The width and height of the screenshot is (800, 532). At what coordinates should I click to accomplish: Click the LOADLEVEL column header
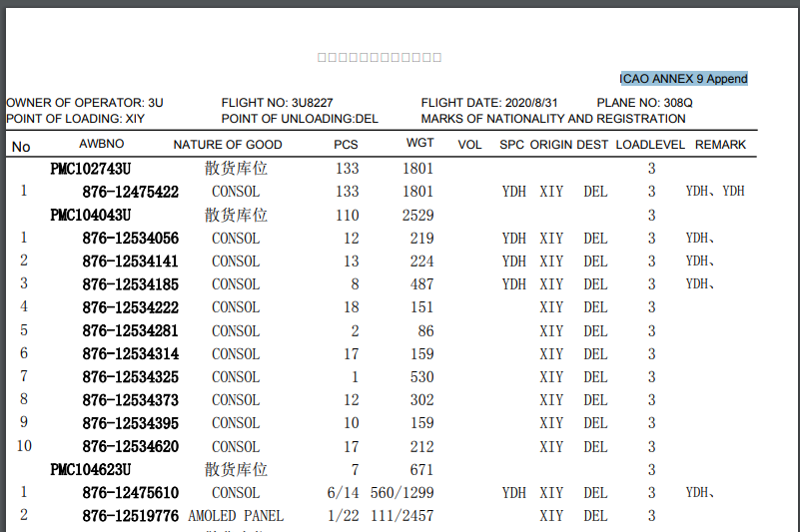[x=650, y=145]
